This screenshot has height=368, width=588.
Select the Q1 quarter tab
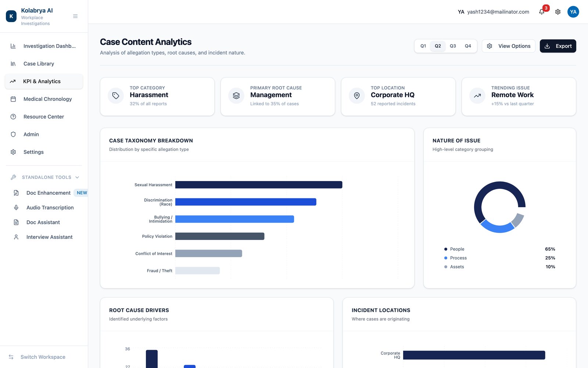pyautogui.click(x=423, y=46)
